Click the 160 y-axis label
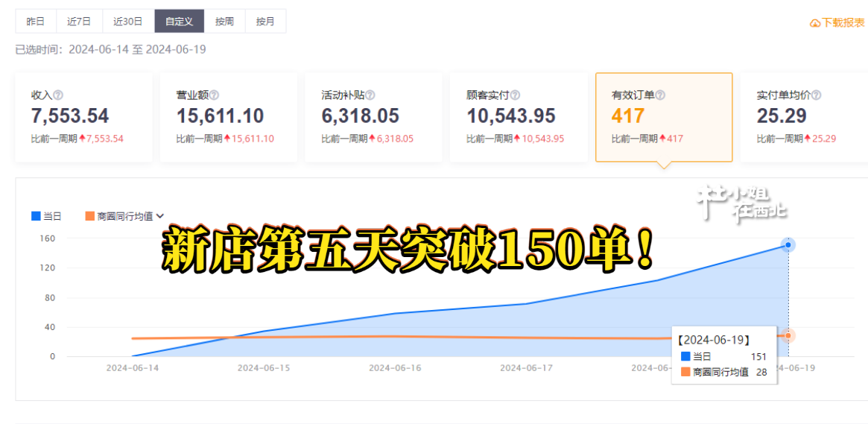868x424 pixels. 48,238
